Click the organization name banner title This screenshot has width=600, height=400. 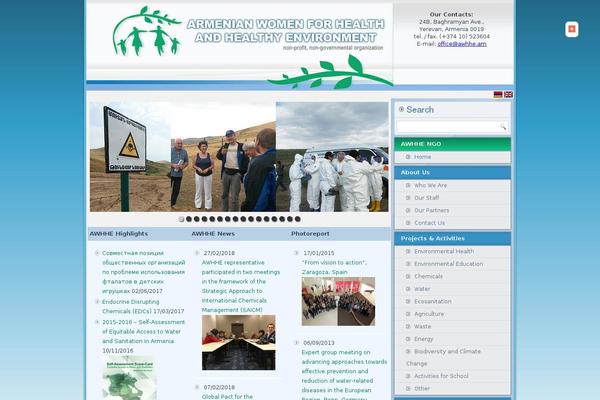[285, 31]
